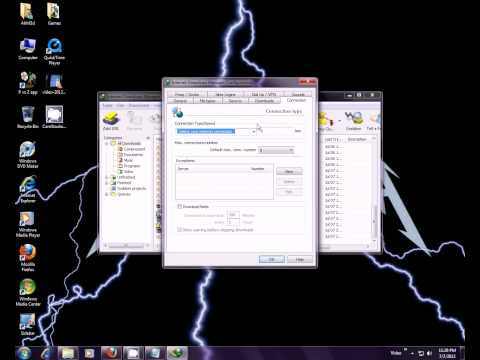Click the Tell a Friend toolbar icon
Image resolution: width=480 pixels, height=360 pixels.
click(373, 121)
